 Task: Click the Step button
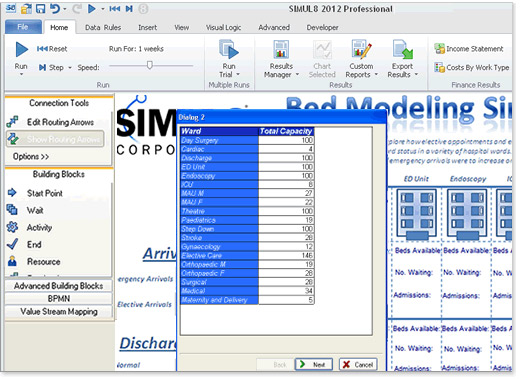pos(51,68)
